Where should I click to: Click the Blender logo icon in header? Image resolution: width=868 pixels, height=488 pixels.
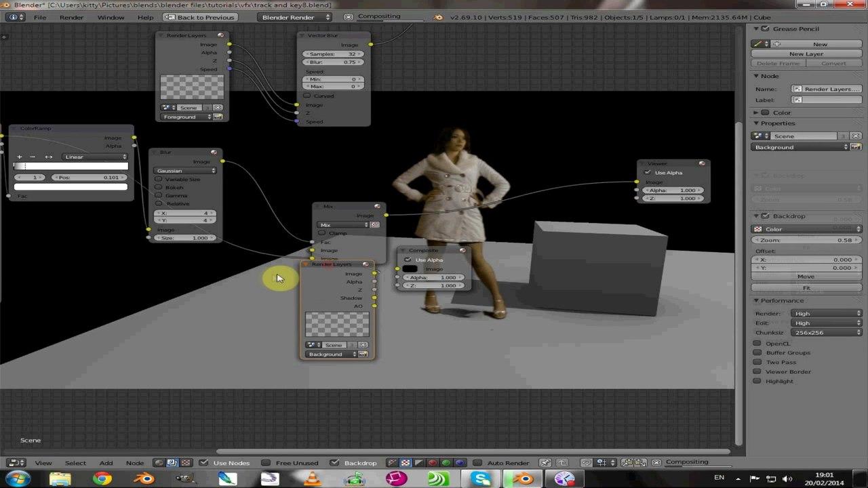click(x=438, y=17)
